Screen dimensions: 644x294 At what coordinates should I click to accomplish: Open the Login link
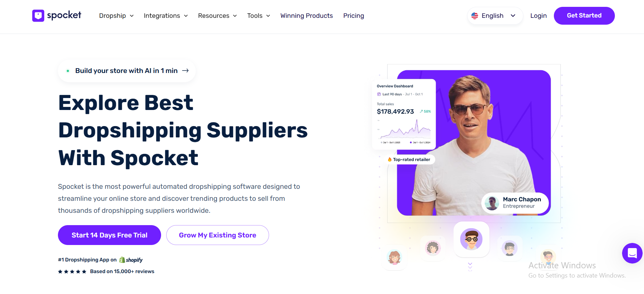(538, 16)
